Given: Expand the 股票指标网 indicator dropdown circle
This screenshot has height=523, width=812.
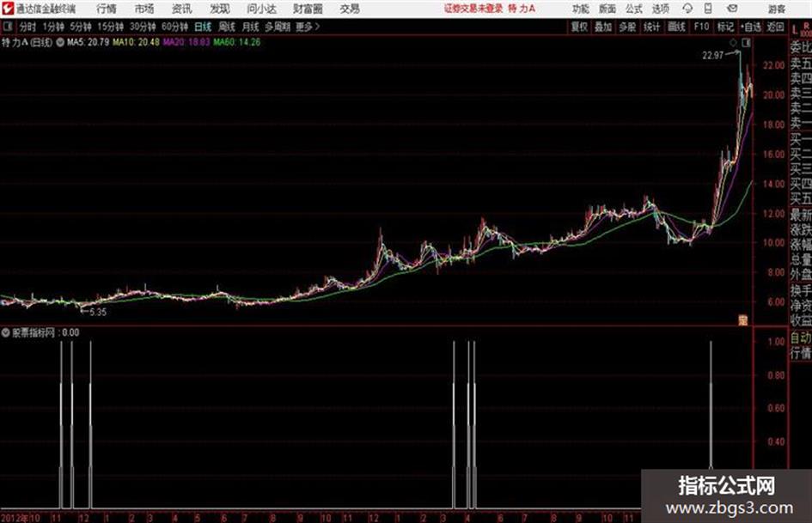Looking at the screenshot, I should coord(5,332).
